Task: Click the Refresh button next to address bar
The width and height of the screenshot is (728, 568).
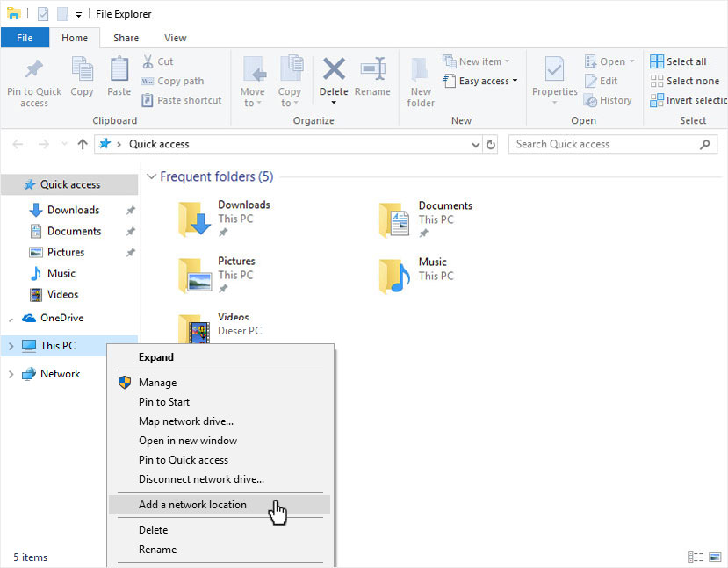Action: click(x=490, y=144)
